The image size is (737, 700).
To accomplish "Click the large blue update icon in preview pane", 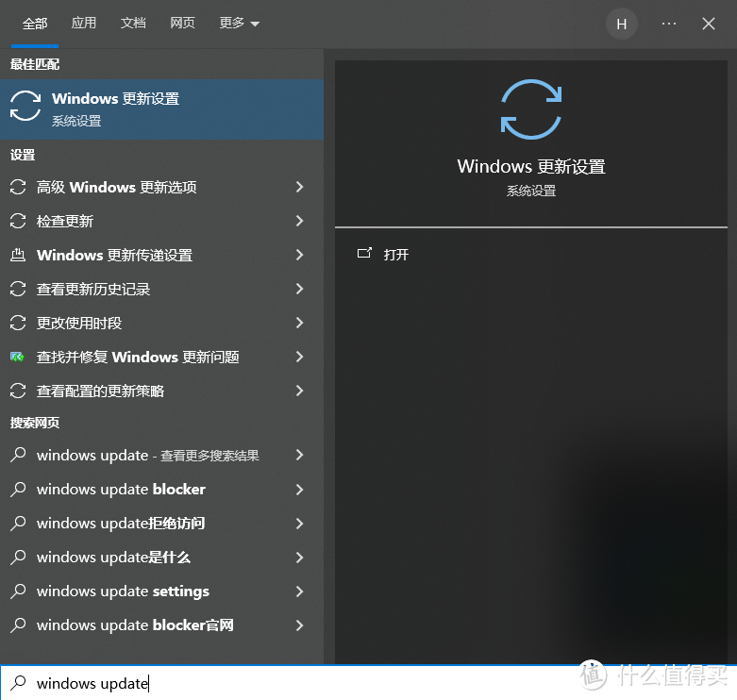I will point(531,109).
